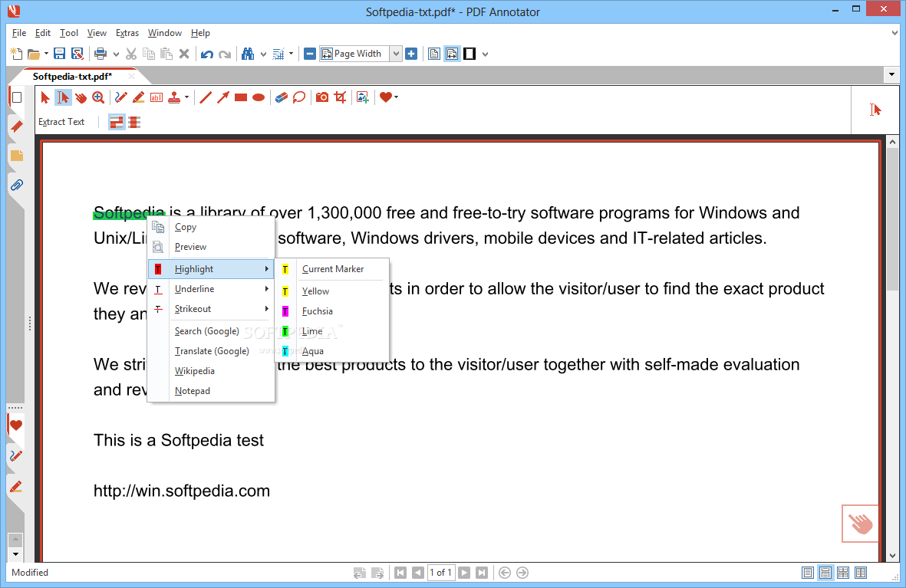Open the document tabs list dropdown
This screenshot has width=906, height=588.
(891, 74)
